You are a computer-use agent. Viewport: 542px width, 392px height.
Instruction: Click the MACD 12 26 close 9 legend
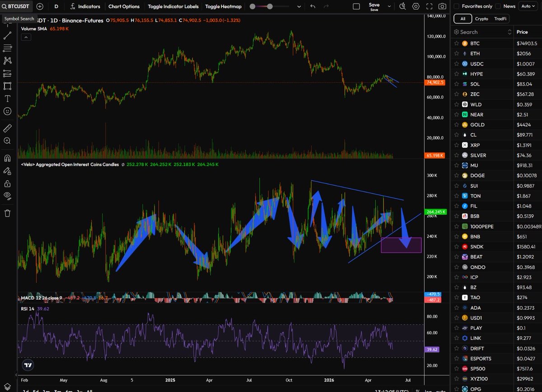tap(42, 298)
